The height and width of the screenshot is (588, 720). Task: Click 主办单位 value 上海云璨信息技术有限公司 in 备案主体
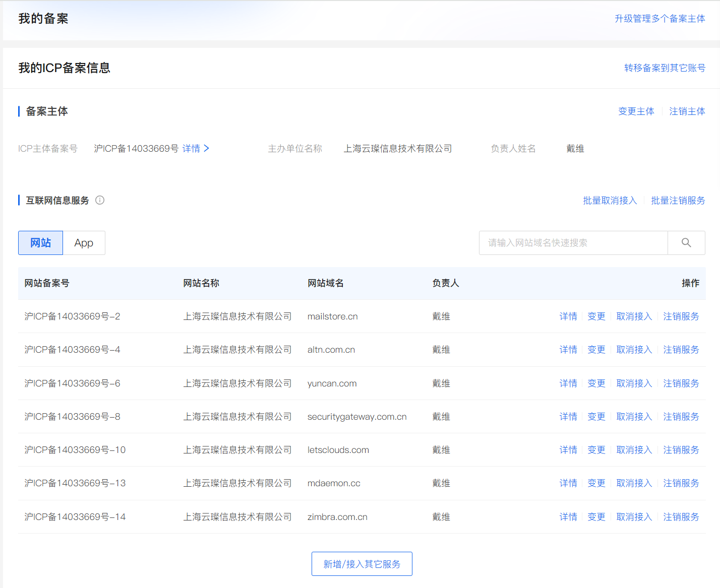click(398, 149)
